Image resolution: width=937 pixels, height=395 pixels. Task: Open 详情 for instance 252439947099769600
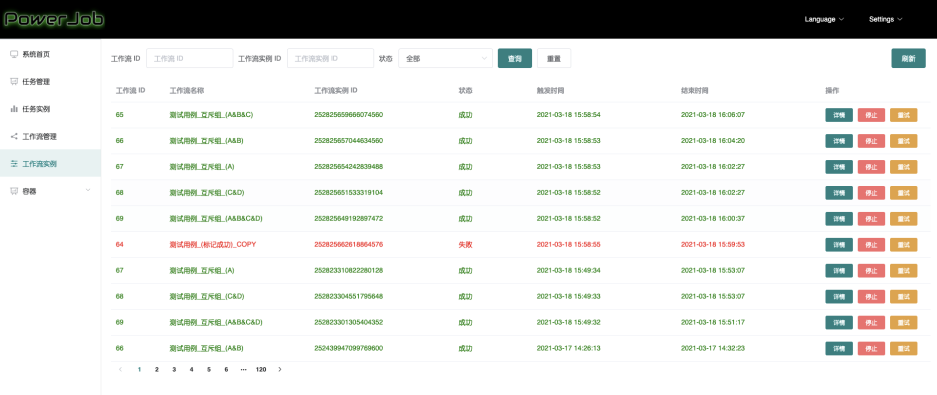point(839,348)
